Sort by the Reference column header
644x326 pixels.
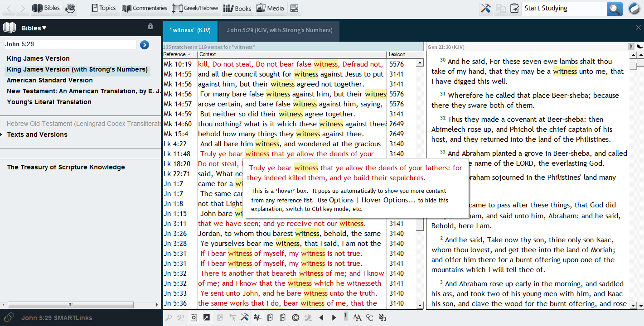coord(180,54)
